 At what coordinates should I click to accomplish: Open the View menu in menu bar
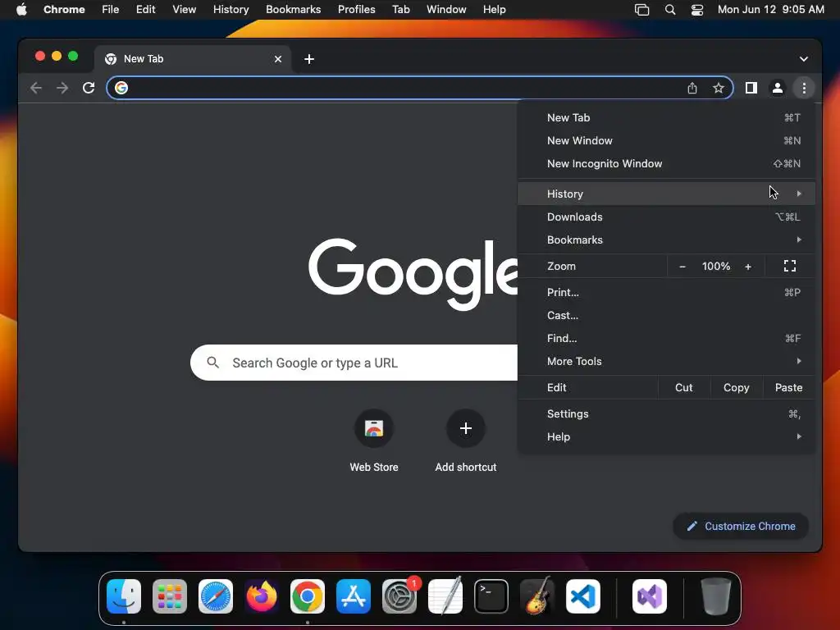184,10
